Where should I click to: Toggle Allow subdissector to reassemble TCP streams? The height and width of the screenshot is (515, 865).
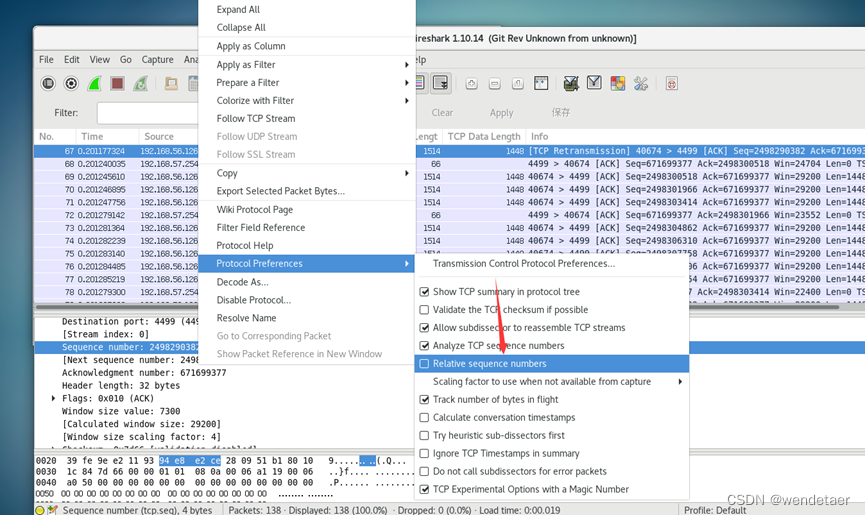coord(424,328)
